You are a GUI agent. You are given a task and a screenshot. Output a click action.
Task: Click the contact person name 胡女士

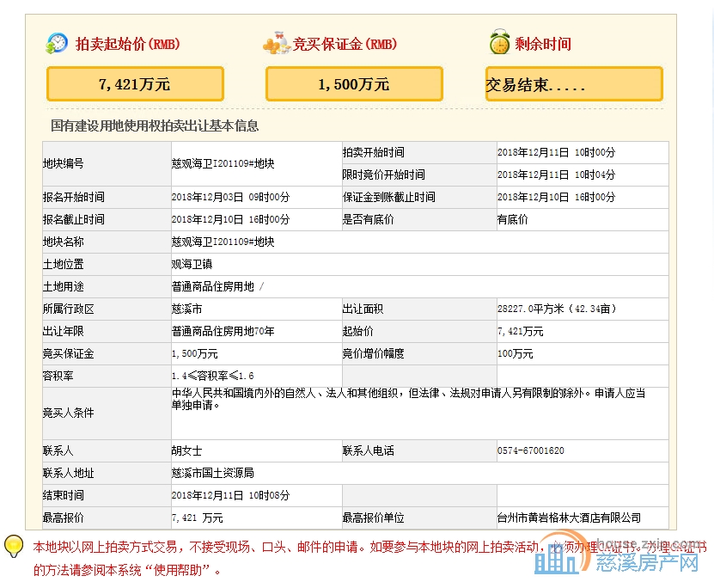click(x=186, y=450)
